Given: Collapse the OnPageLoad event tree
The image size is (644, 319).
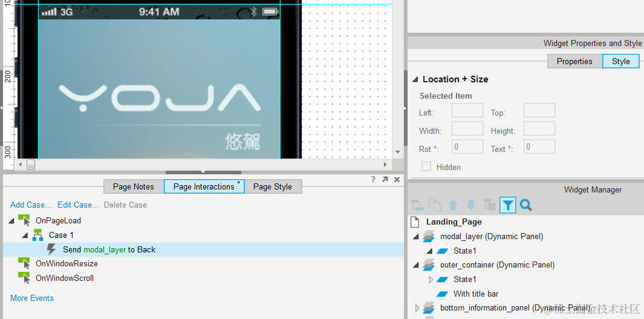Looking at the screenshot, I should click(11, 221).
